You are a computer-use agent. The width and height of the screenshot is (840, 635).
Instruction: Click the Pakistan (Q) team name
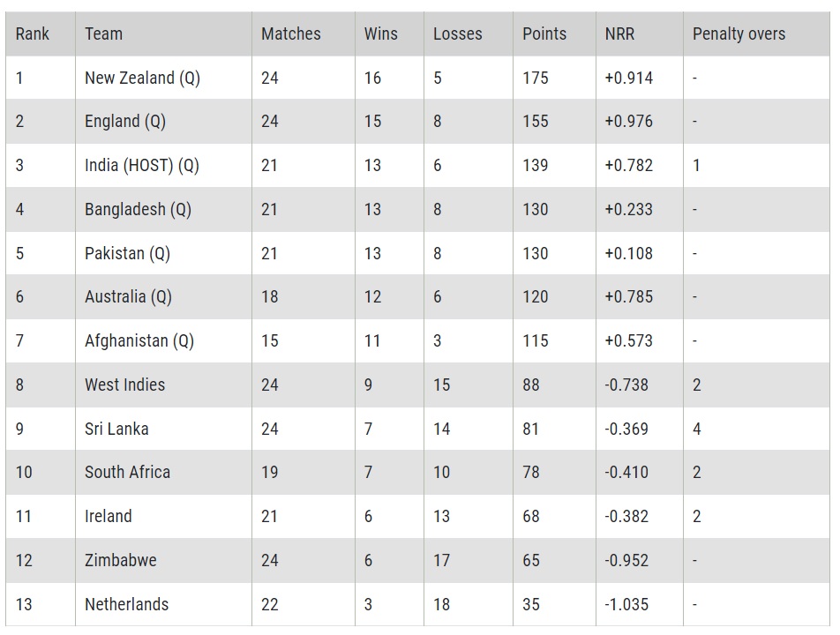[127, 253]
